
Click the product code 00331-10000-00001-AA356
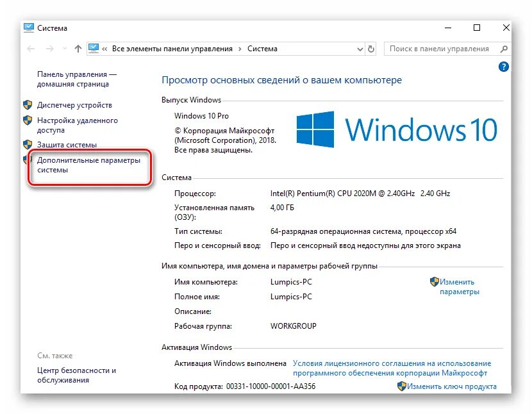tap(270, 386)
